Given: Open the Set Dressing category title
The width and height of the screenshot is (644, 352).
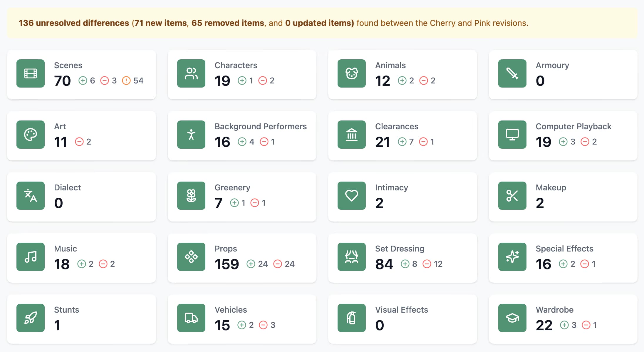Looking at the screenshot, I should pos(400,249).
